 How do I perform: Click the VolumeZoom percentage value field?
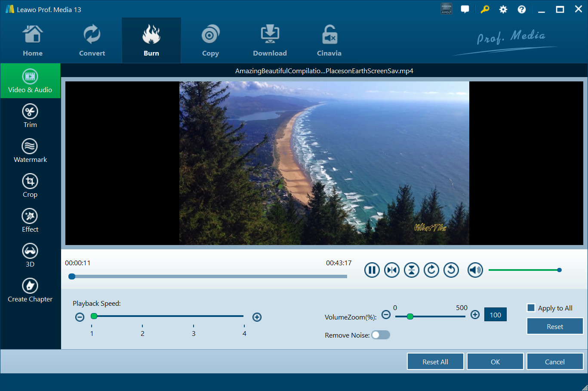coord(495,315)
